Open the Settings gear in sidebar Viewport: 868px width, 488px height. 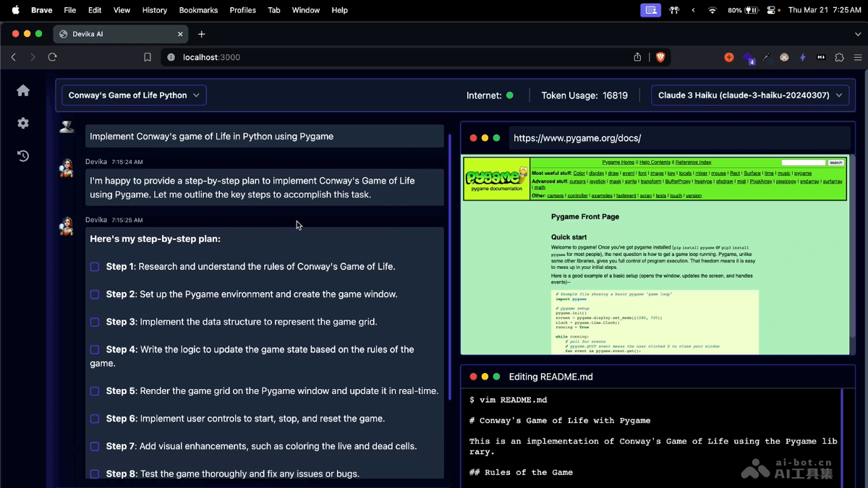pyautogui.click(x=23, y=124)
